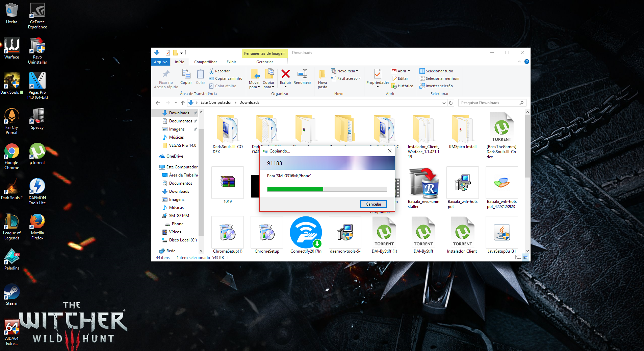Launch Dark Souls 2 desktop shortcut
Viewport: 644px width, 351px height.
[x=11, y=189]
